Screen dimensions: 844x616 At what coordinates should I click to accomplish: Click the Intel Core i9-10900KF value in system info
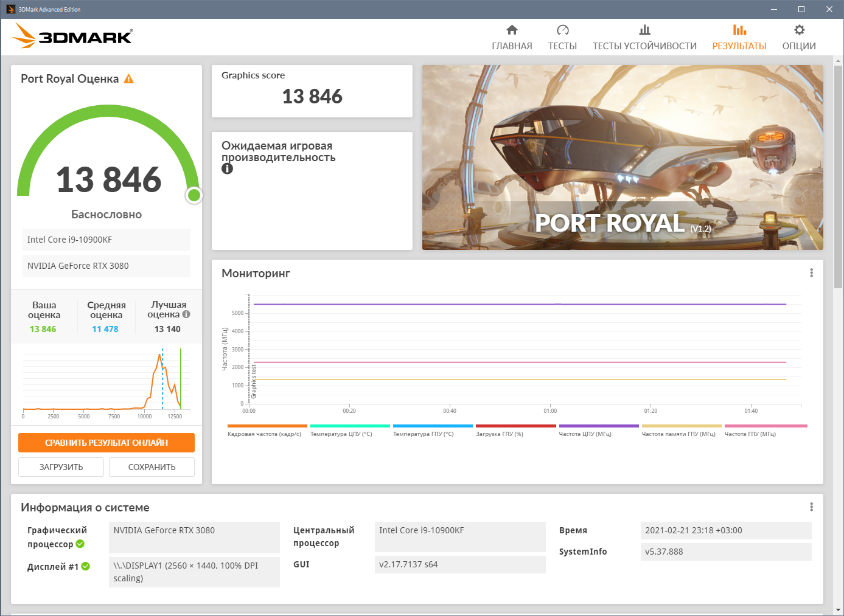click(460, 537)
